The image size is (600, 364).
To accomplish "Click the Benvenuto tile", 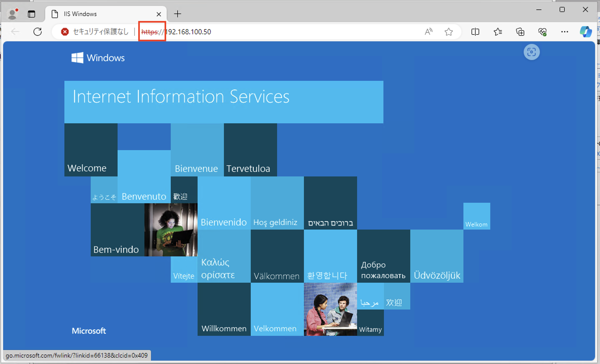I will [x=144, y=177].
